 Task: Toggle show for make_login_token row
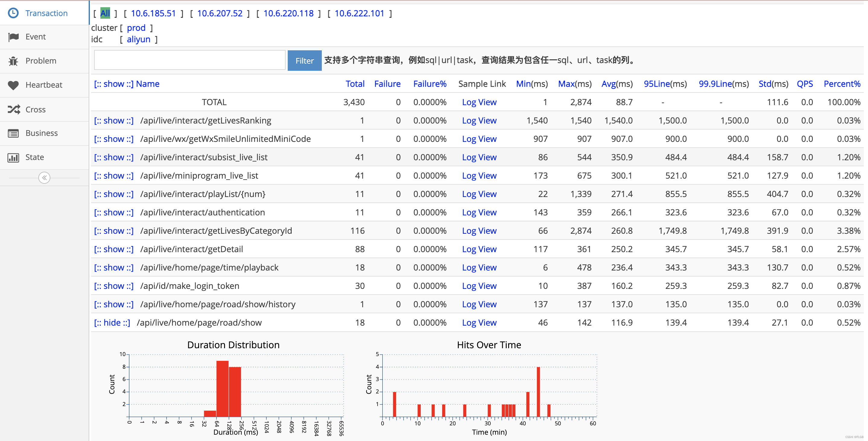pyautogui.click(x=114, y=286)
